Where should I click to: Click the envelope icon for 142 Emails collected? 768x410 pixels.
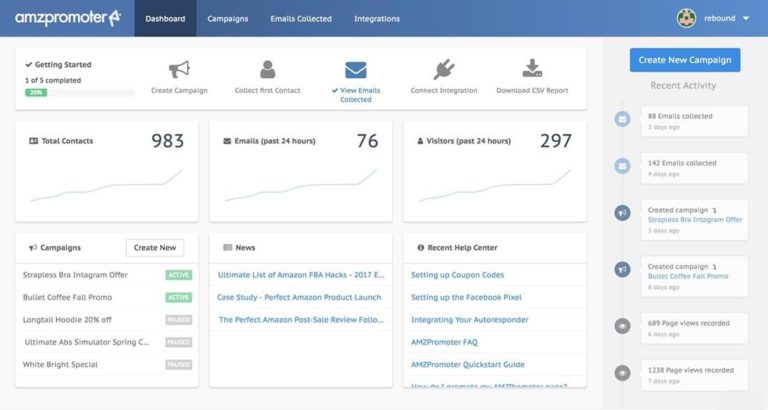pyautogui.click(x=623, y=166)
